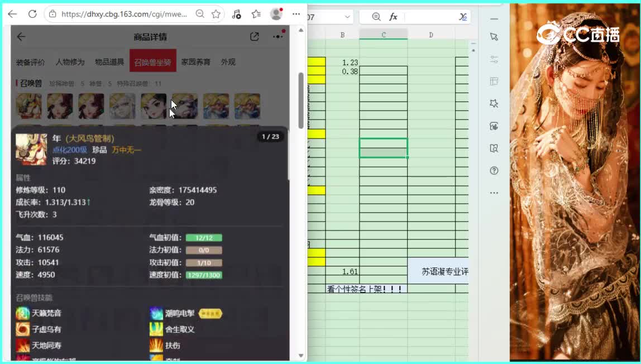Image resolution: width=641 pixels, height=364 pixels.
Task: Open the more options dots in spreadsheet sidebar
Action: [x=494, y=193]
